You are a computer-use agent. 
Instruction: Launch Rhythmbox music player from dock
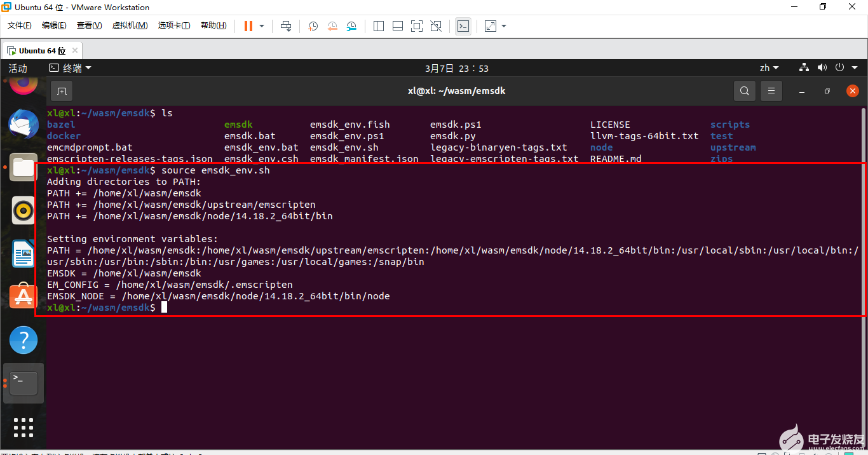pyautogui.click(x=24, y=210)
